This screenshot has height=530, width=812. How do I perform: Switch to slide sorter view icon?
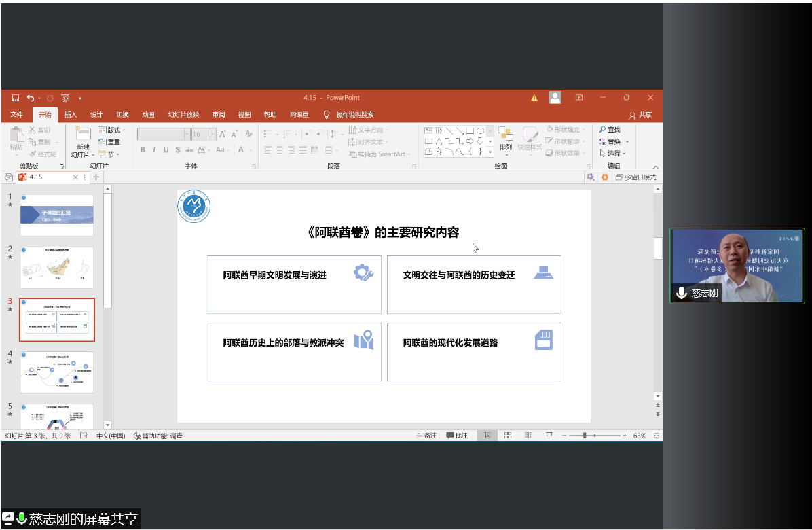pos(507,436)
